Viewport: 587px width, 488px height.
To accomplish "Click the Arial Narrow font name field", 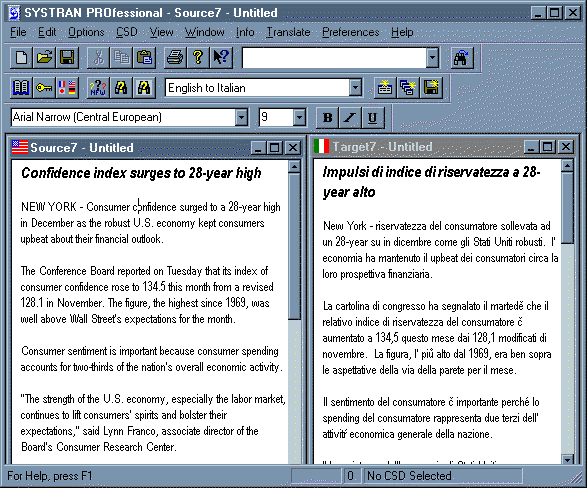I will 123,118.
